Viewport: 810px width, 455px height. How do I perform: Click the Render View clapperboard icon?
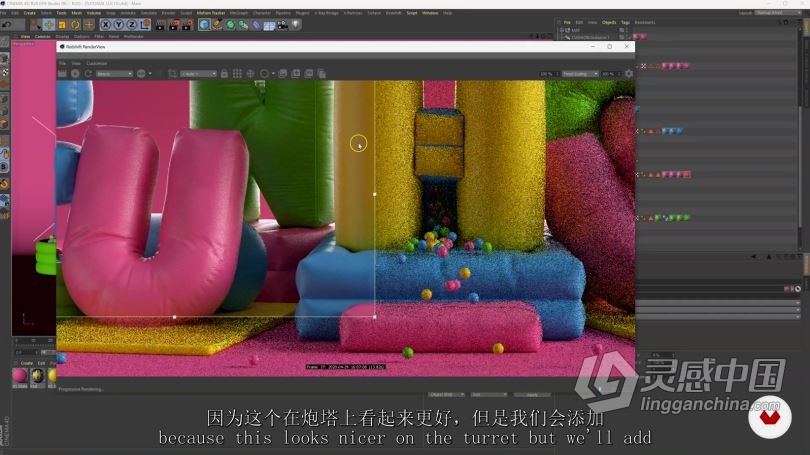161,24
